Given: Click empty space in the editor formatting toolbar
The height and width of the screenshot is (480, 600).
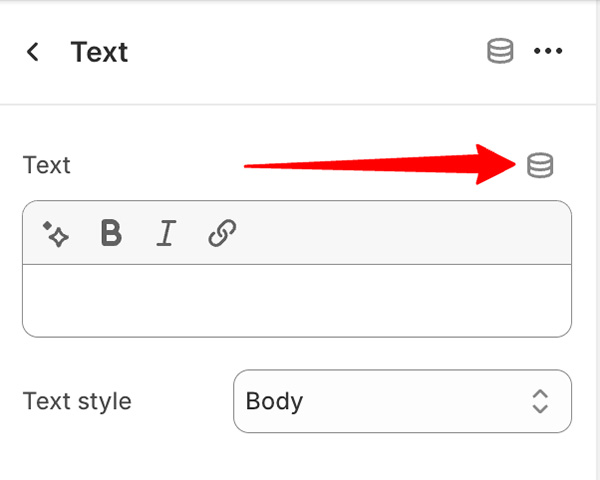Looking at the screenshot, I should click(402, 233).
